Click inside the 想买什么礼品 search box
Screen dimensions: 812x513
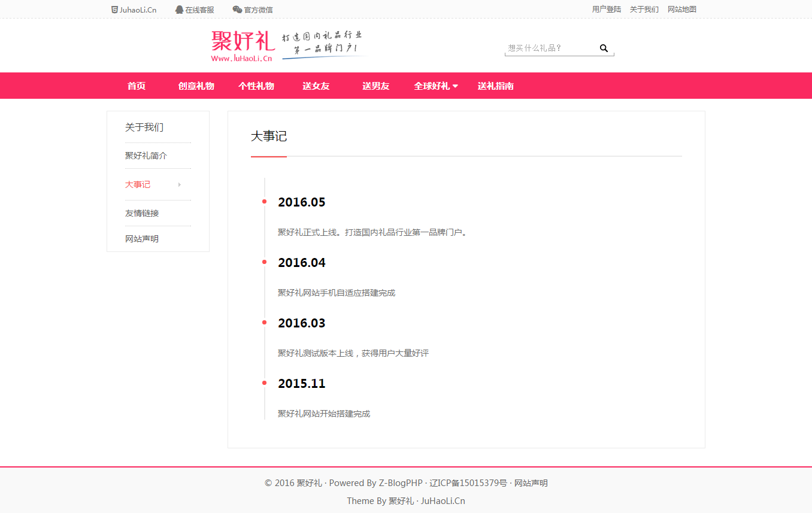tap(545, 48)
